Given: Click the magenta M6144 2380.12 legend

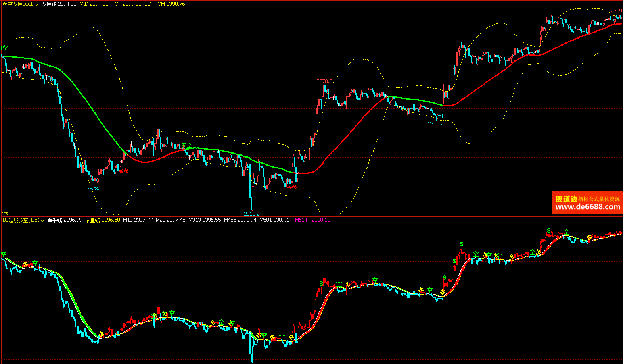Looking at the screenshot, I should (312, 220).
